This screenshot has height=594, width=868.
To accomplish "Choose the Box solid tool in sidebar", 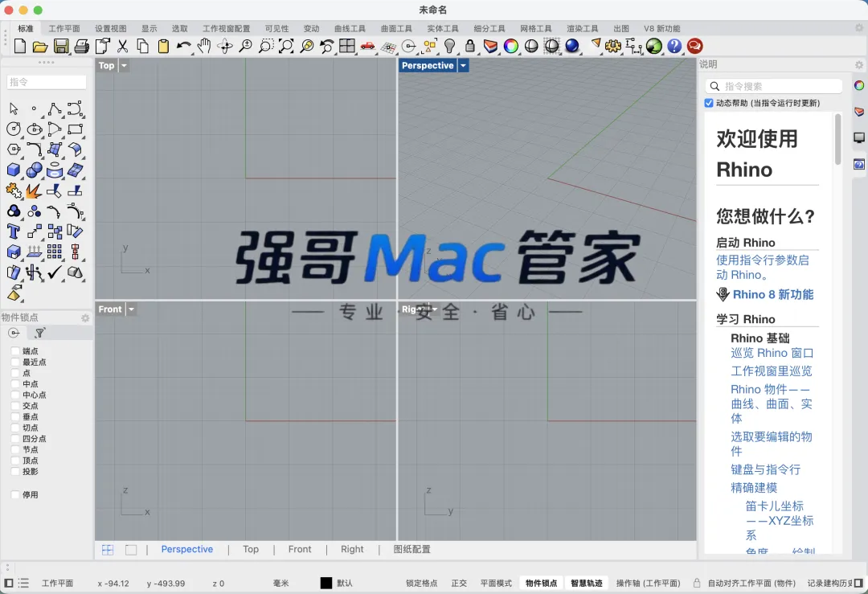I will coord(14,170).
